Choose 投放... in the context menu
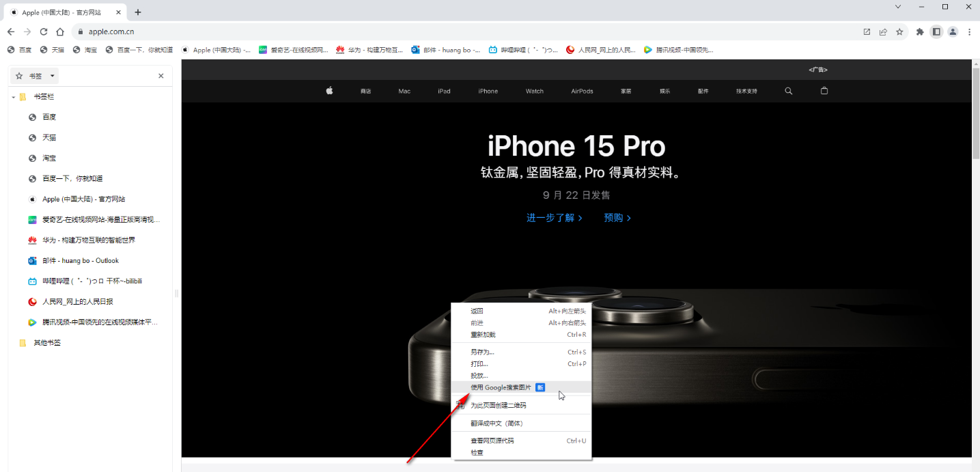Image resolution: width=980 pixels, height=472 pixels. click(522, 376)
